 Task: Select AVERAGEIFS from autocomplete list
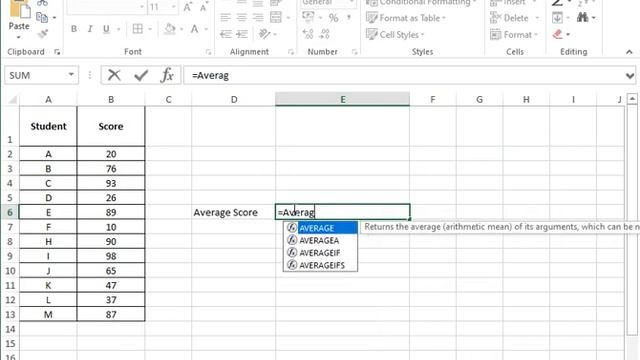tap(320, 265)
